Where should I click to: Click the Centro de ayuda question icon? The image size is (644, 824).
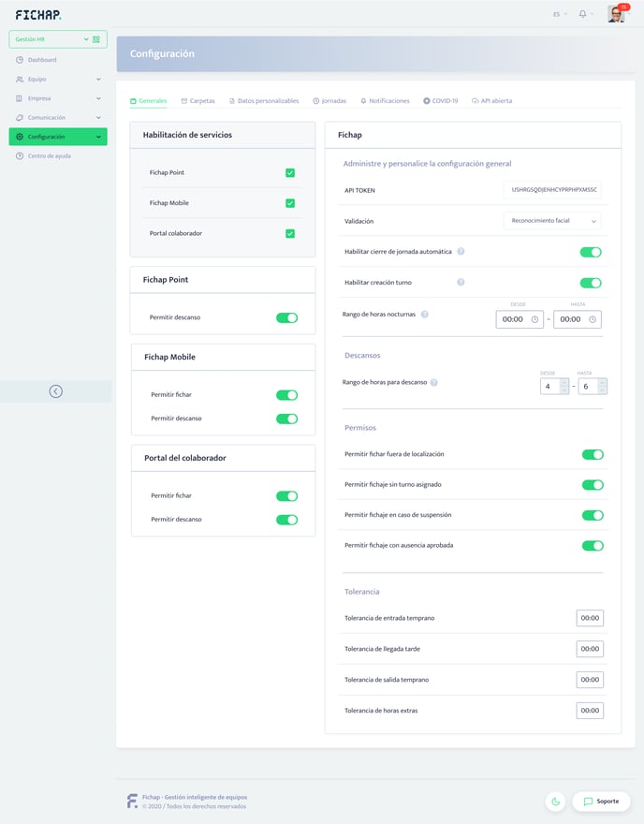[x=20, y=156]
